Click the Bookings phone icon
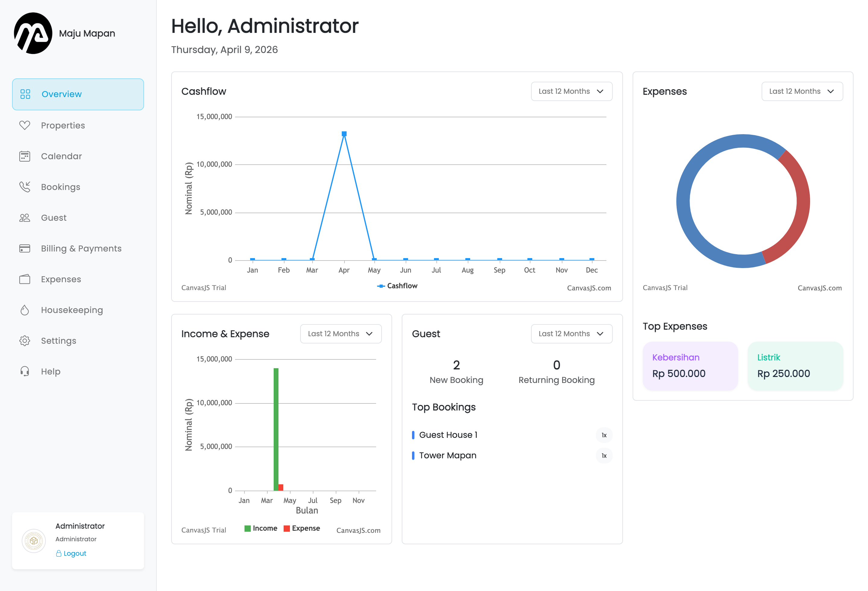Viewport: 868px width, 591px height. (25, 187)
